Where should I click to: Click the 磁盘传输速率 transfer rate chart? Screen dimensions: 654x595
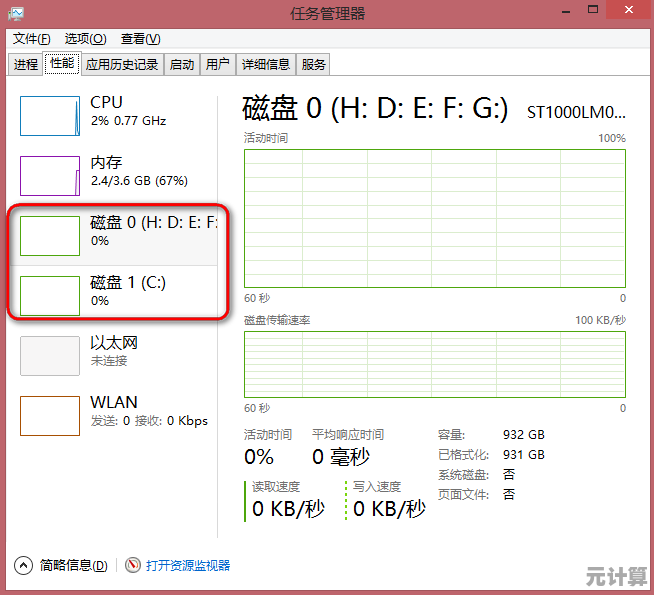point(435,364)
